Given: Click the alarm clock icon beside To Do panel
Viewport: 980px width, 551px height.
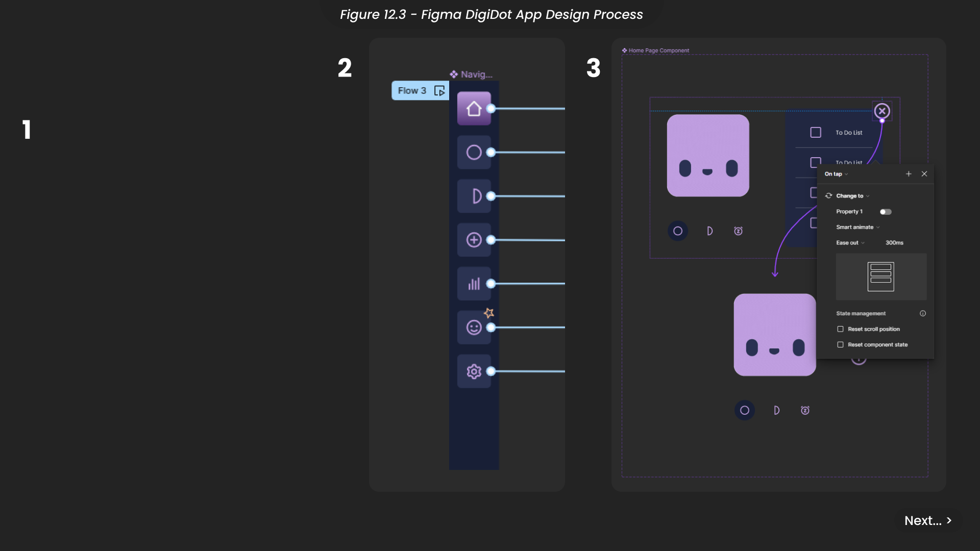Looking at the screenshot, I should [739, 231].
